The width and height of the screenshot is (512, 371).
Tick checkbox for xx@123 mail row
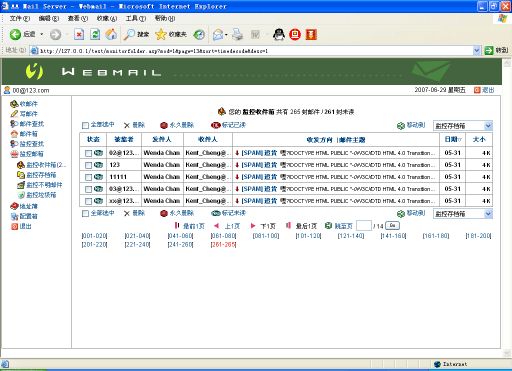pyautogui.click(x=88, y=201)
